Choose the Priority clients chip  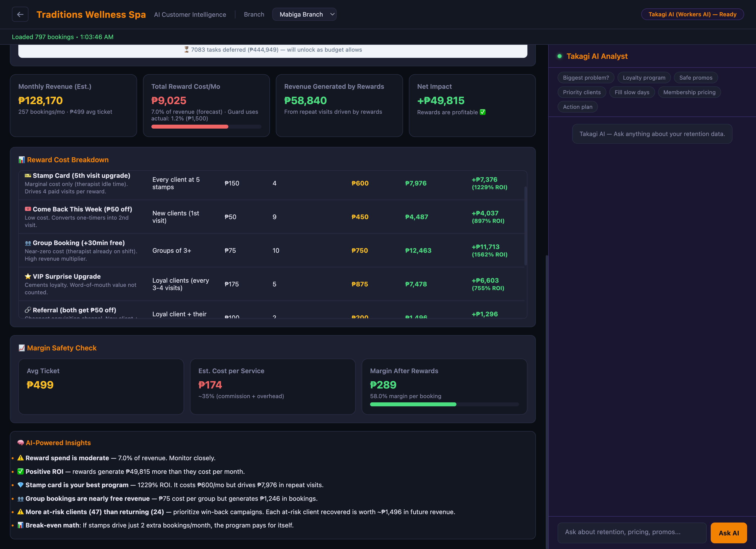click(582, 92)
